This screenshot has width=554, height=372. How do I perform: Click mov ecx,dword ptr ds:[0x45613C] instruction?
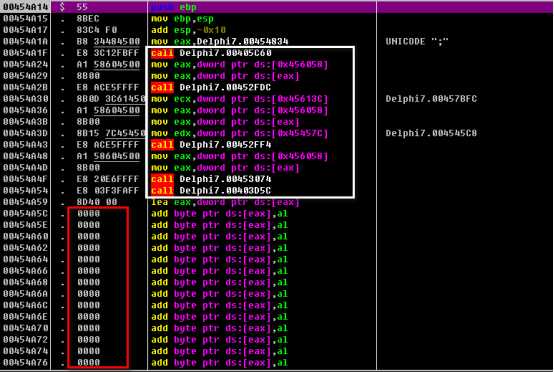click(240, 99)
